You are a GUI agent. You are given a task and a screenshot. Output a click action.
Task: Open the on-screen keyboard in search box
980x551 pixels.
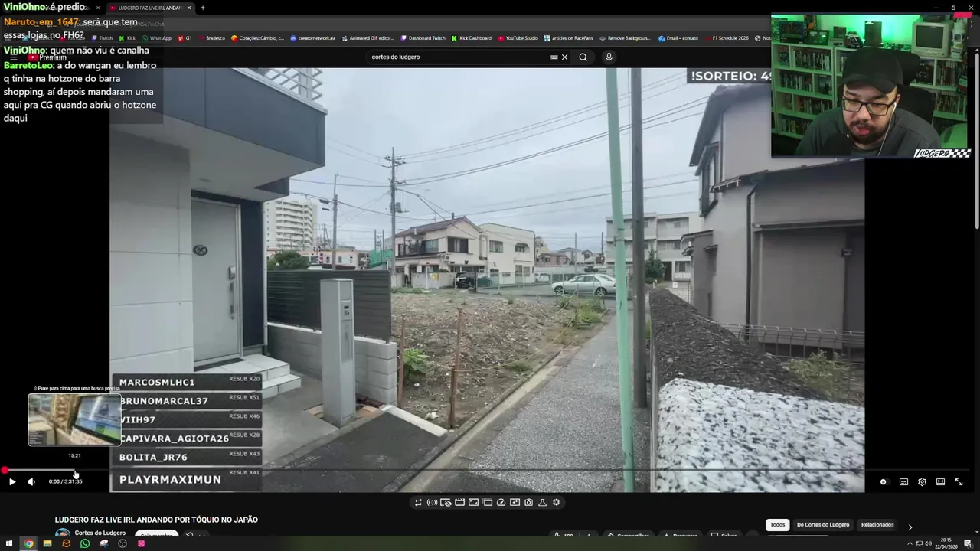click(x=554, y=57)
